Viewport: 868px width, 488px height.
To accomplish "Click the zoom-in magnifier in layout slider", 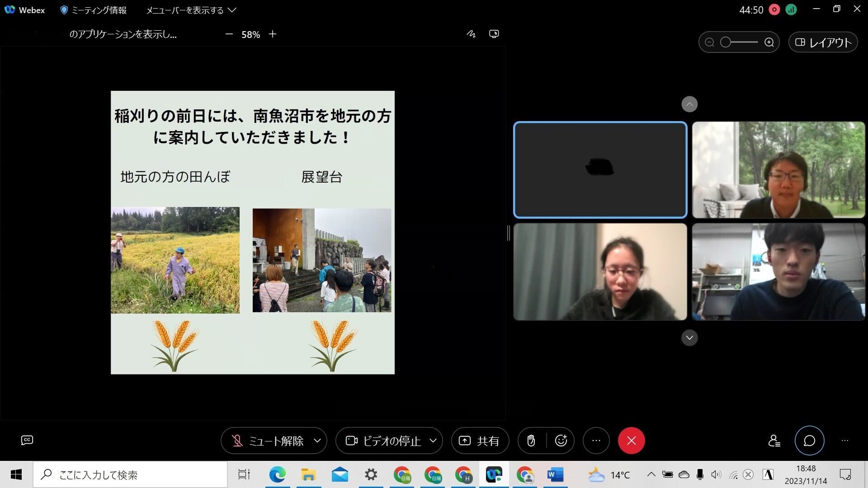I will pos(769,42).
